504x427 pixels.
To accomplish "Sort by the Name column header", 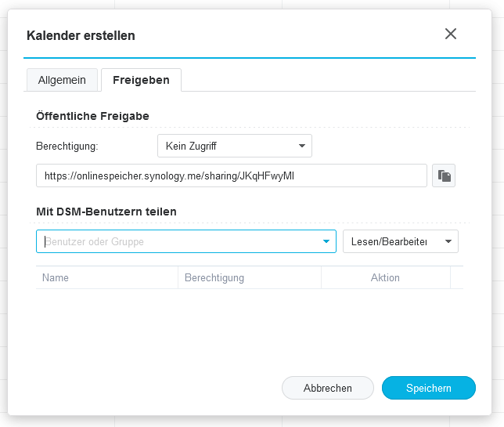I will pyautogui.click(x=107, y=277).
